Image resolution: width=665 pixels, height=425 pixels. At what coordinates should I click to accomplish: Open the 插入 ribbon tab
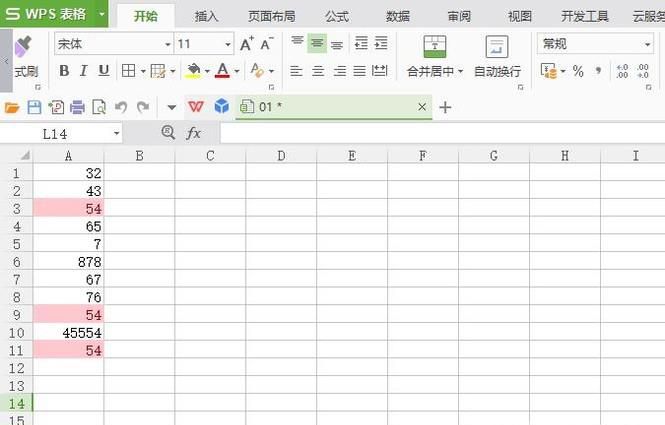206,17
